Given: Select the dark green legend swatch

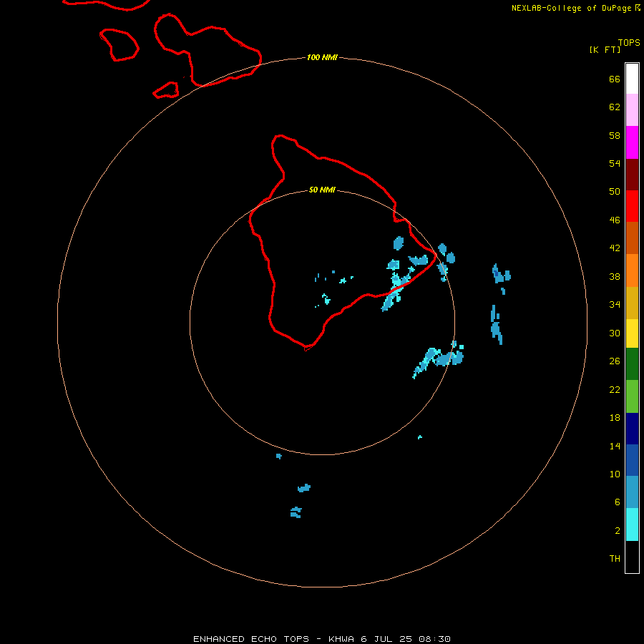Looking at the screenshot, I should point(632,364).
